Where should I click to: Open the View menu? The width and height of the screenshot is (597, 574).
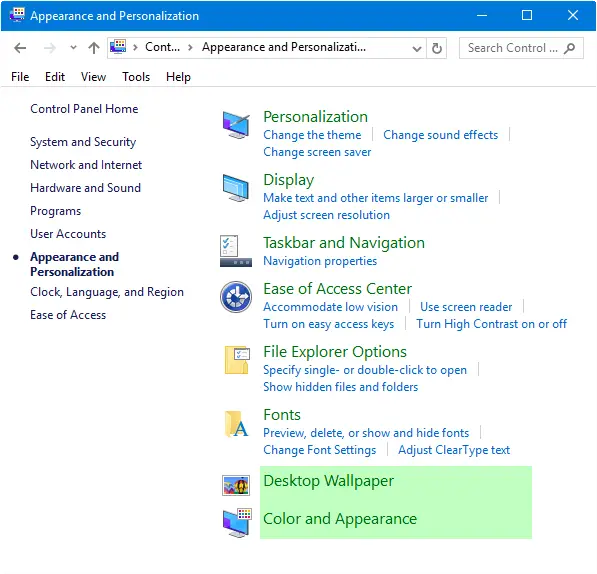pyautogui.click(x=93, y=77)
